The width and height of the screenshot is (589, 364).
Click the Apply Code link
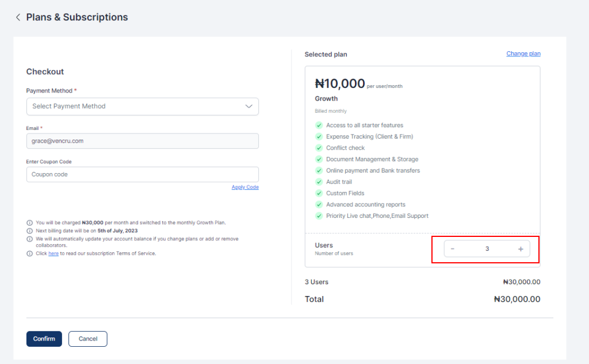tap(245, 187)
